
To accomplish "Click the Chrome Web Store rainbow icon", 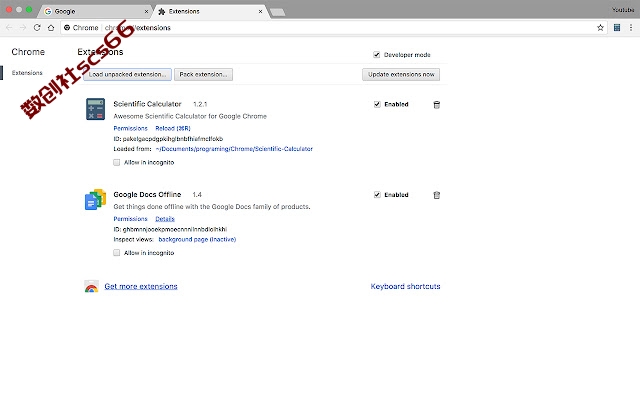I will [91, 286].
